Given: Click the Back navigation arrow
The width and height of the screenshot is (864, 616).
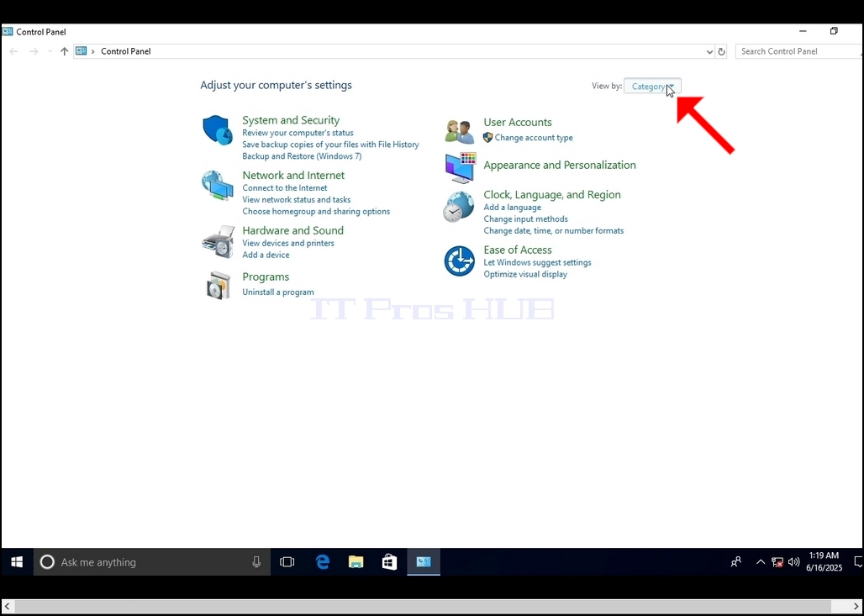Looking at the screenshot, I should (13, 51).
